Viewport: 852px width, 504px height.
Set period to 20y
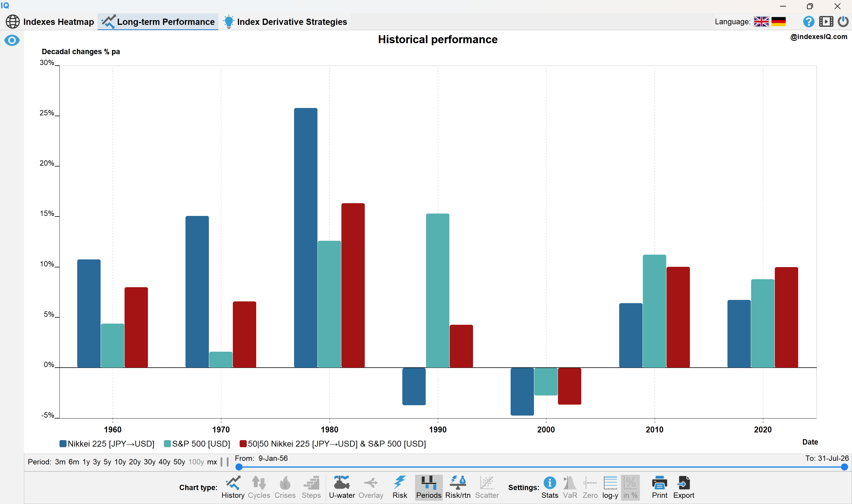point(135,462)
